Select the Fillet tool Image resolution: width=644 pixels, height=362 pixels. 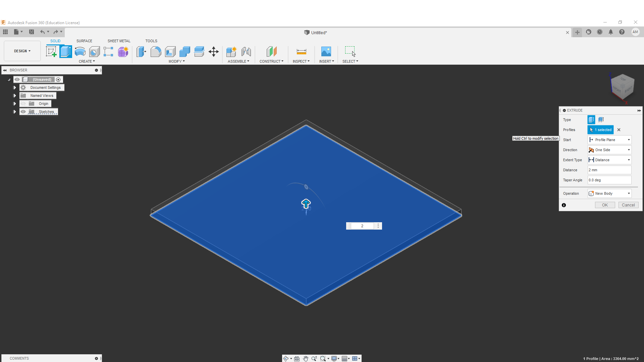[x=156, y=52]
